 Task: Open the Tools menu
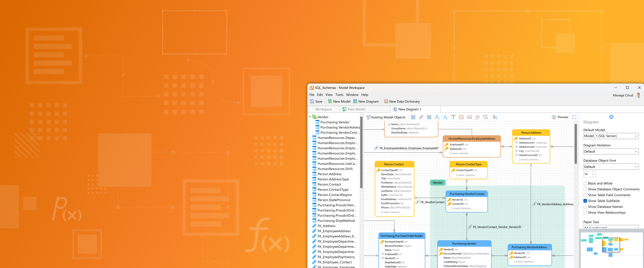339,95
